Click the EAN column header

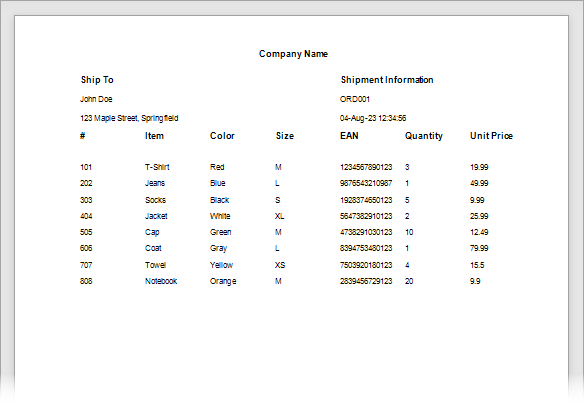pos(349,136)
